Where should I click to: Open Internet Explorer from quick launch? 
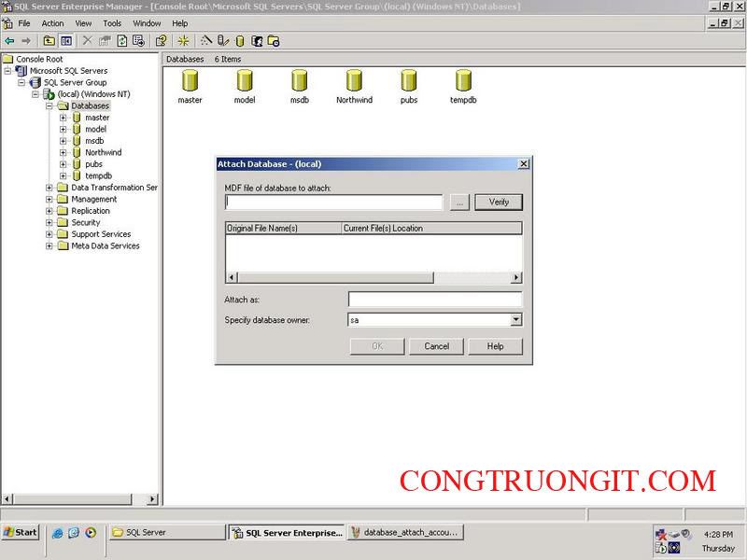tap(57, 533)
